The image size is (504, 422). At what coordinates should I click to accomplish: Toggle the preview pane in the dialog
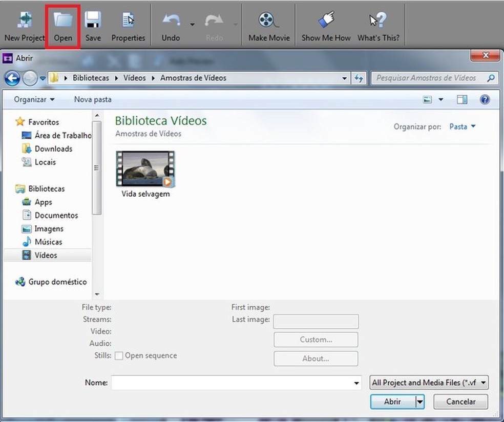[461, 99]
